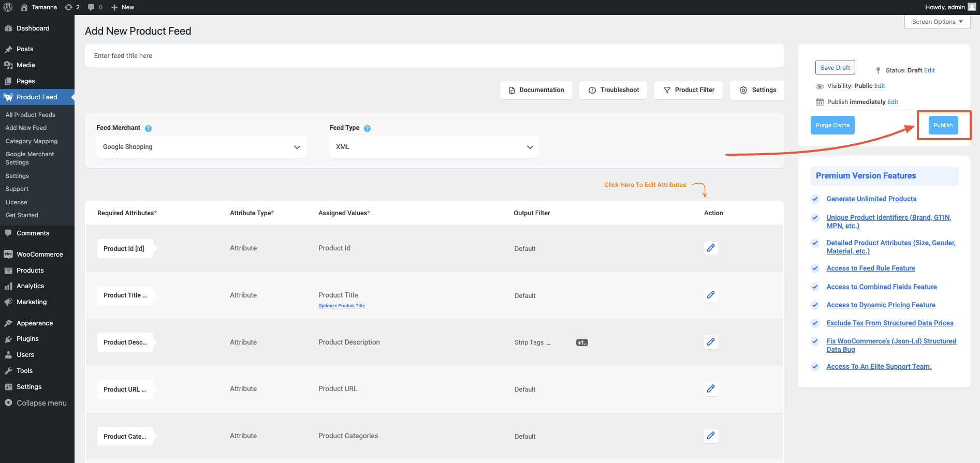Open Generate Unlimited Products link
Screen dimensions: 980x463
coord(871,199)
